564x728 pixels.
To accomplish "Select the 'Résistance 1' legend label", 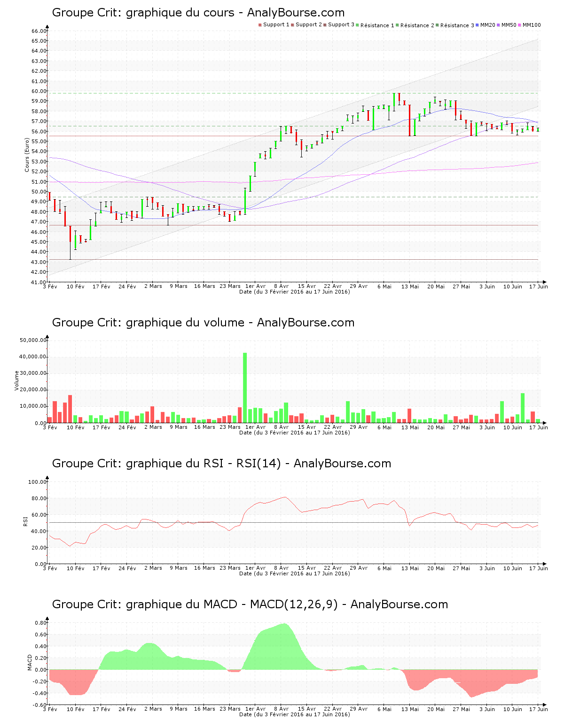I will pos(377,25).
